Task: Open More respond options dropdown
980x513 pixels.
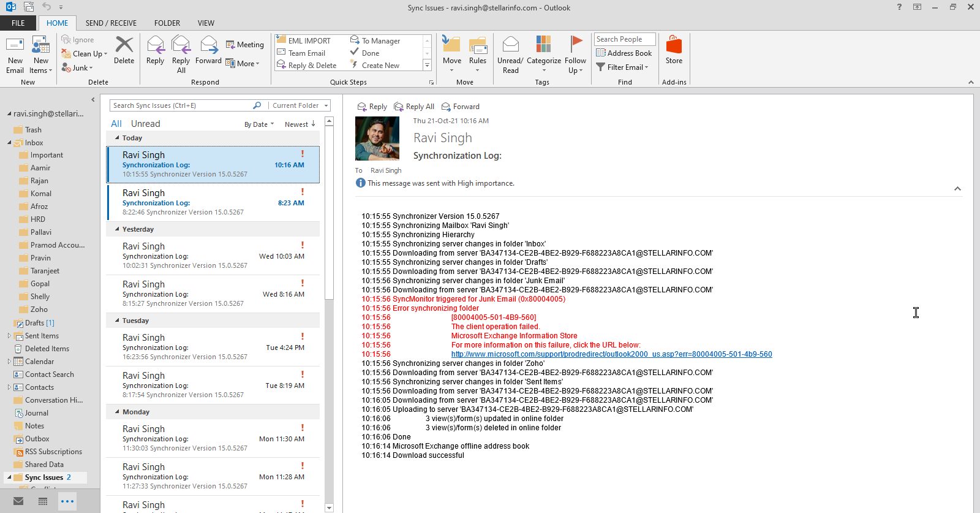Action: [x=243, y=63]
